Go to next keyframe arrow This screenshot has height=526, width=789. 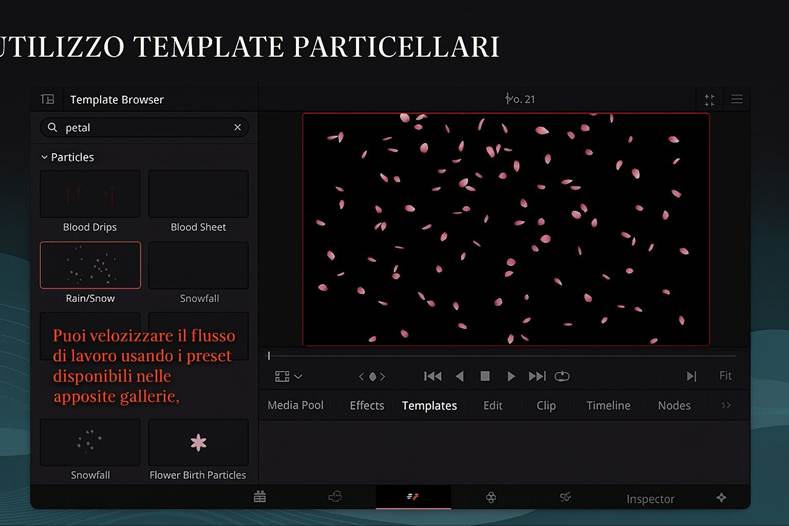click(x=382, y=377)
